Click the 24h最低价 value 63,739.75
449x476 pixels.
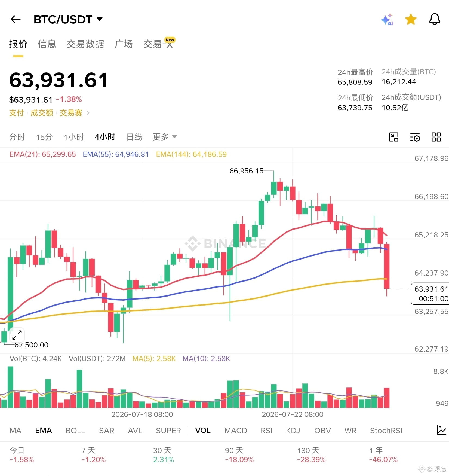point(355,108)
